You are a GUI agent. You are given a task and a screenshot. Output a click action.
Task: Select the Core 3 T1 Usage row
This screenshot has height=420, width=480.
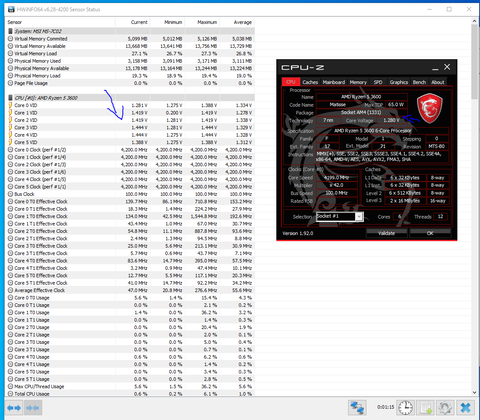pos(131,350)
